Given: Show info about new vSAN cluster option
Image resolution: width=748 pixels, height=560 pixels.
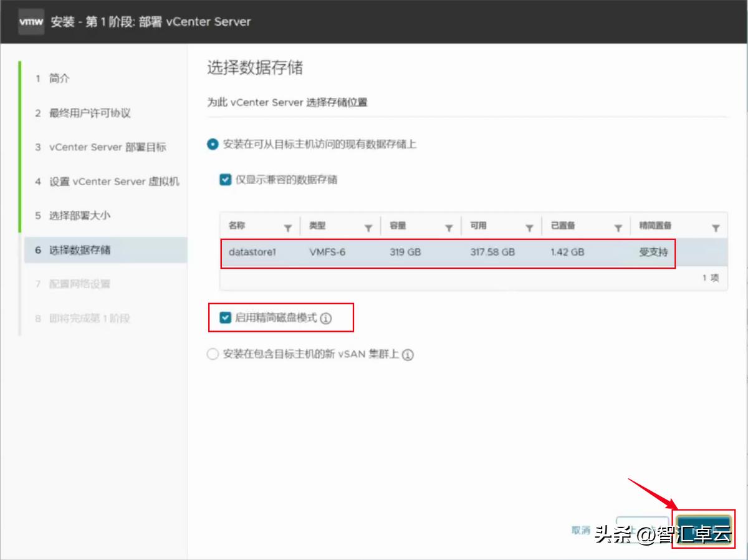Looking at the screenshot, I should pyautogui.click(x=408, y=355).
